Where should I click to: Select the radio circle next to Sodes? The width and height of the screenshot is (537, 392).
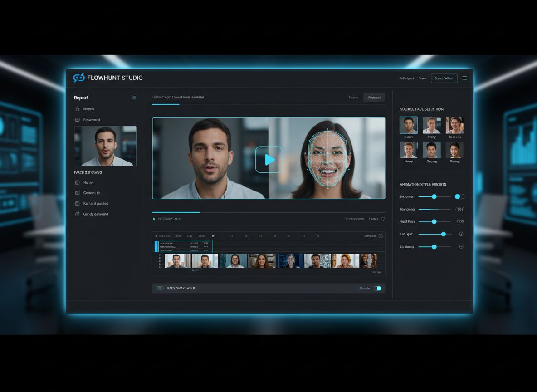click(383, 219)
